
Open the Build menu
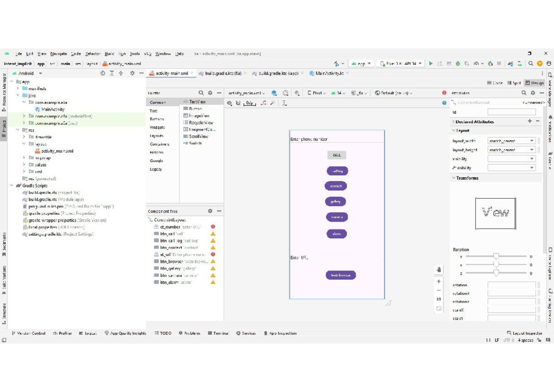pyautogui.click(x=109, y=54)
